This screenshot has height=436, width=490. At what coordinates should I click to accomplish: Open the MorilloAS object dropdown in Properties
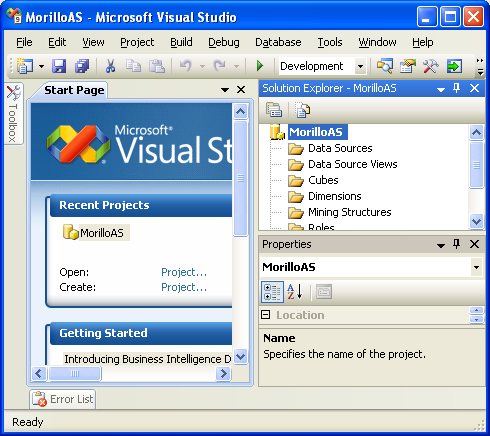click(x=477, y=267)
